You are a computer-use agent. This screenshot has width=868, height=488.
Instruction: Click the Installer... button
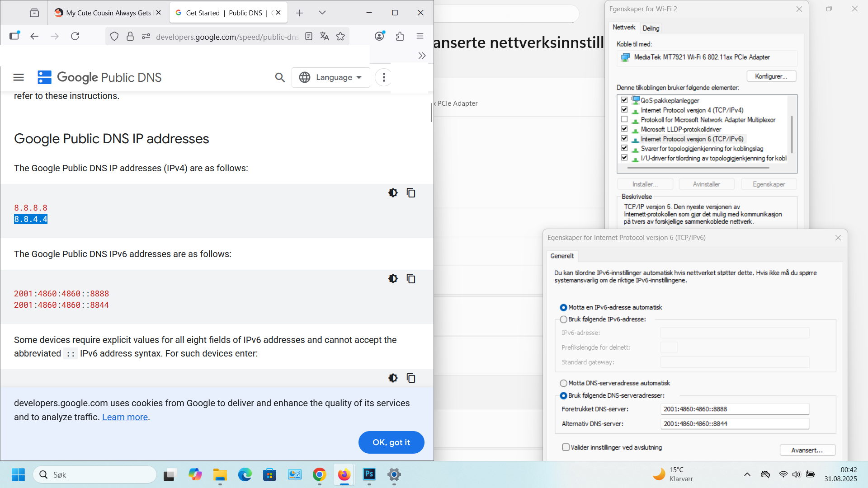[645, 184]
